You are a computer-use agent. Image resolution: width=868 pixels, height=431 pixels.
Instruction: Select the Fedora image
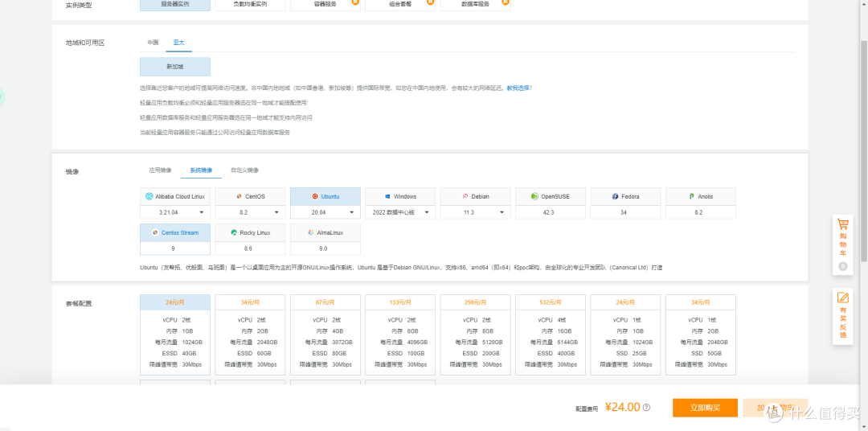625,196
